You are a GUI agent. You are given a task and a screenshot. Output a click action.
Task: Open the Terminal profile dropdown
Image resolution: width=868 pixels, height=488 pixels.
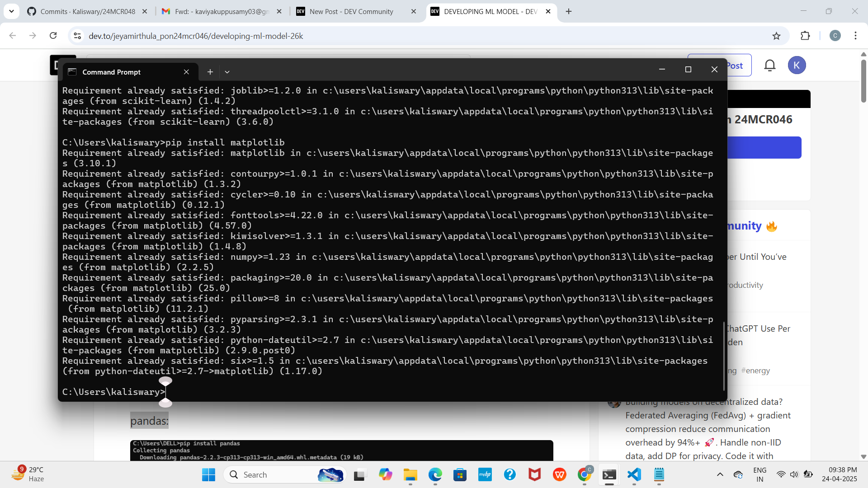coord(227,72)
